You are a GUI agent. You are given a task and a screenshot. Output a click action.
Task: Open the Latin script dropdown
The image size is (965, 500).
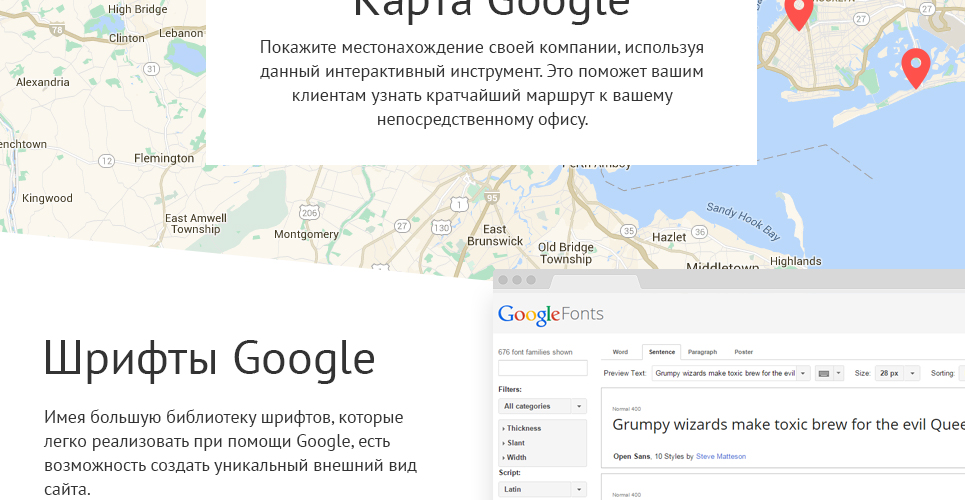click(542, 490)
